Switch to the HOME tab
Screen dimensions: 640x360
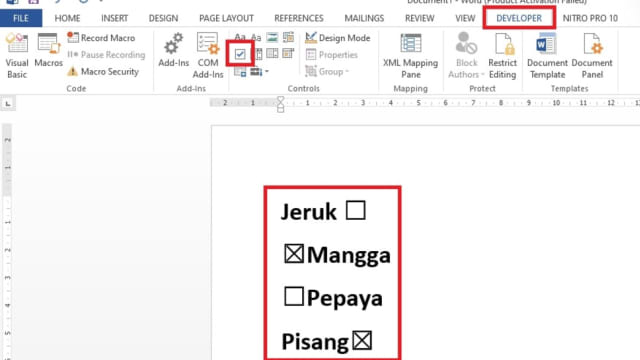pos(67,18)
